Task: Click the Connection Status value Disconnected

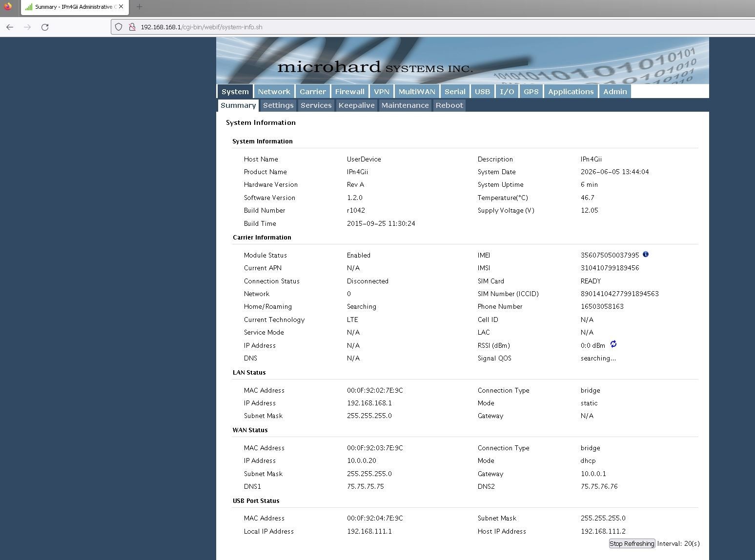Action: 367,281
